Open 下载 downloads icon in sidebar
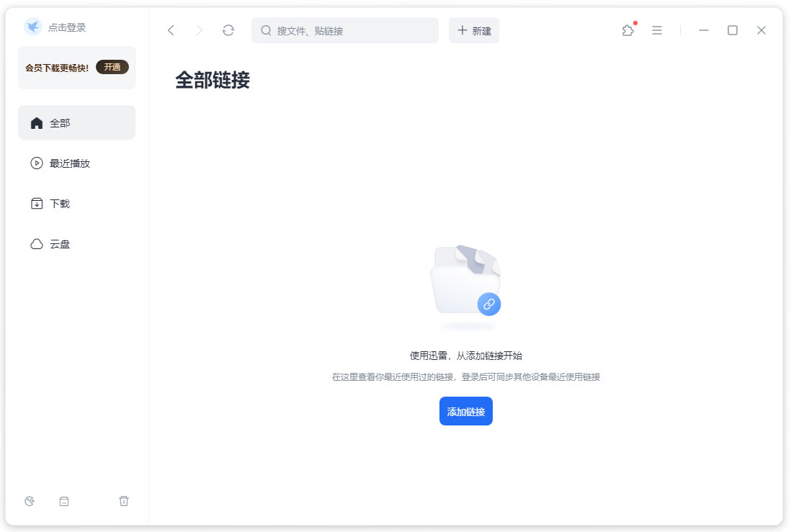The height and width of the screenshot is (532, 791). [37, 203]
